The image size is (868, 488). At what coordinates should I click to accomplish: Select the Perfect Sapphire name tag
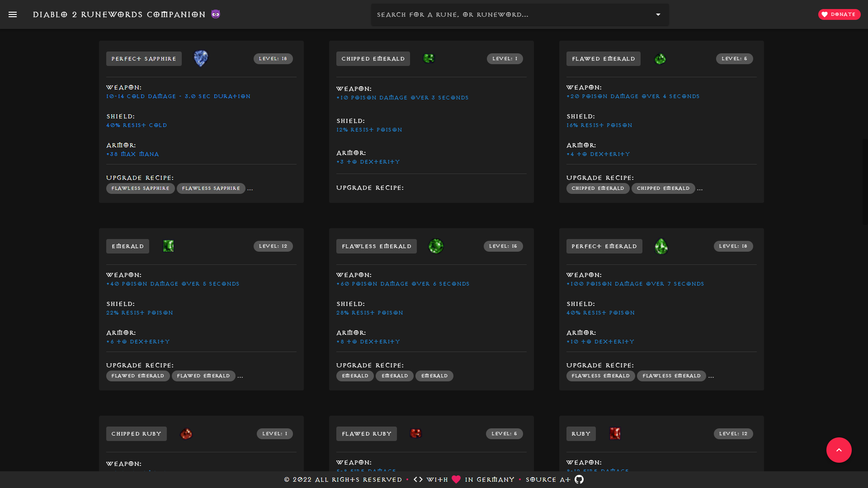144,59
